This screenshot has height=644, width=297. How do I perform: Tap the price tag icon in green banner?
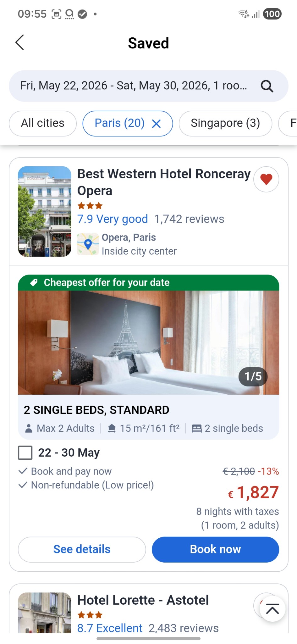(34, 282)
